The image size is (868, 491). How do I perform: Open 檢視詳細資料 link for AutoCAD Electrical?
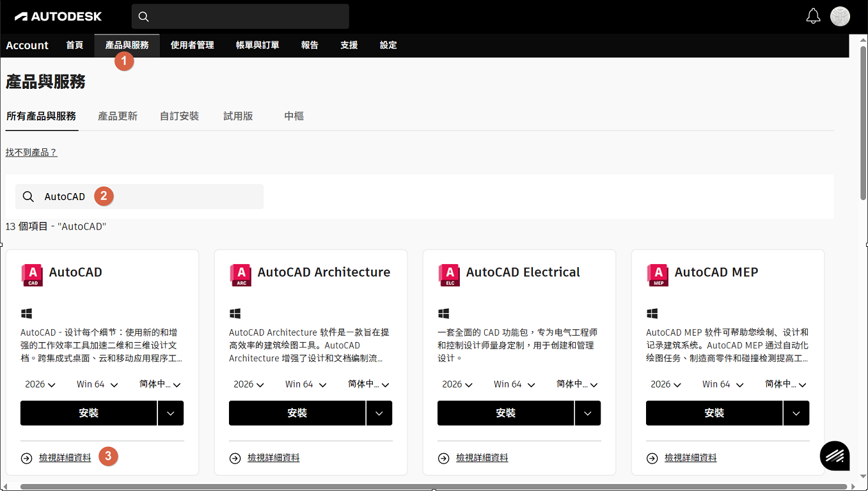482,458
